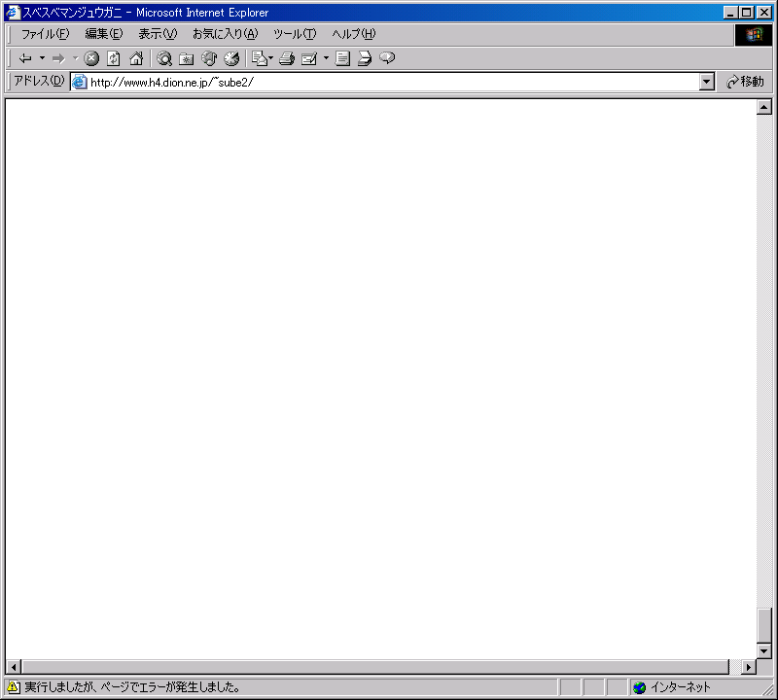Viewport: 778px width, 700px height.
Task: Click the horizontal scrollbar right arrow
Action: [x=749, y=667]
